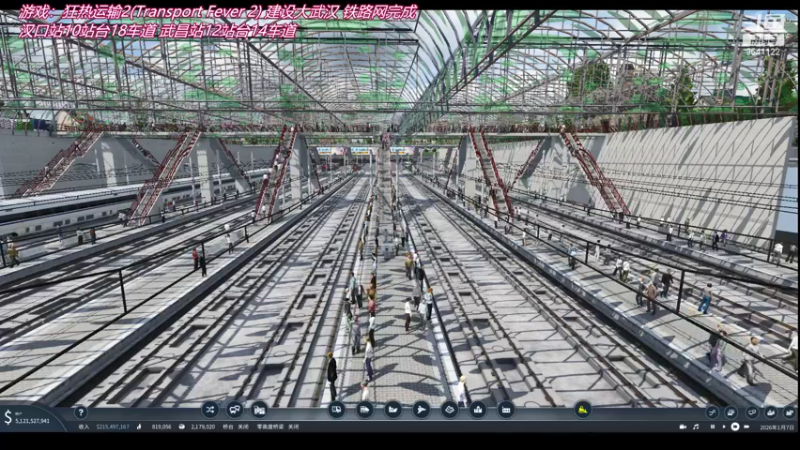Open the far-right finance statistics icon

pos(789,412)
